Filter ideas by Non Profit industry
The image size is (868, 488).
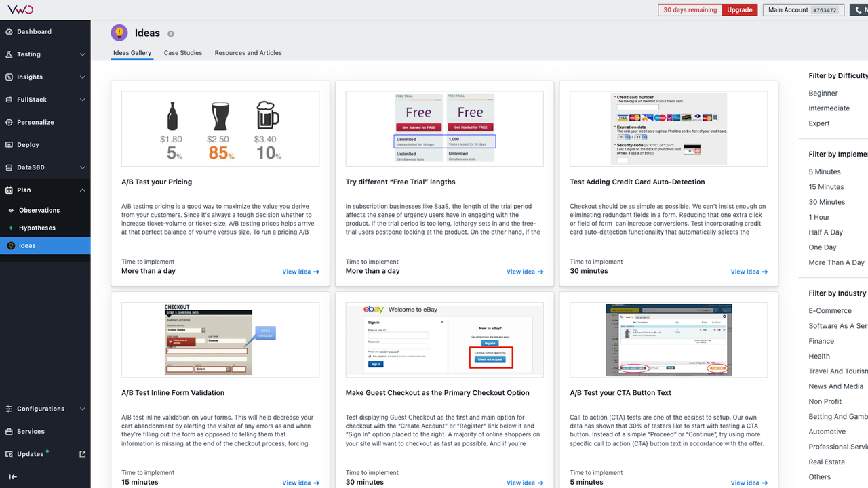pyautogui.click(x=825, y=402)
